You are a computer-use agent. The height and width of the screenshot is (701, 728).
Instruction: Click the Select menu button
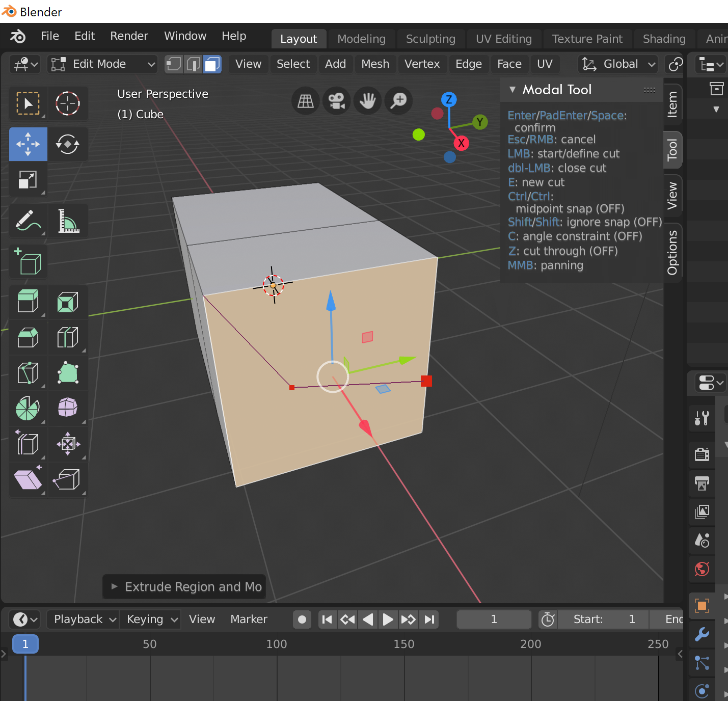pos(293,64)
